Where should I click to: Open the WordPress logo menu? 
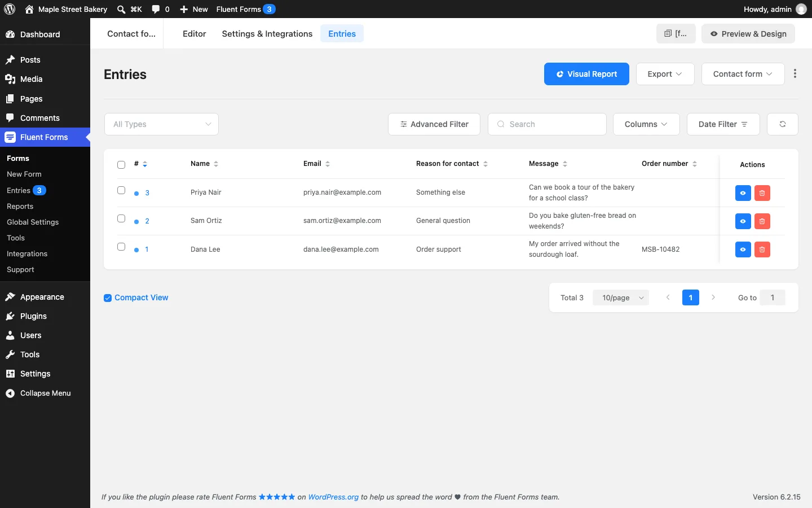pos(10,9)
